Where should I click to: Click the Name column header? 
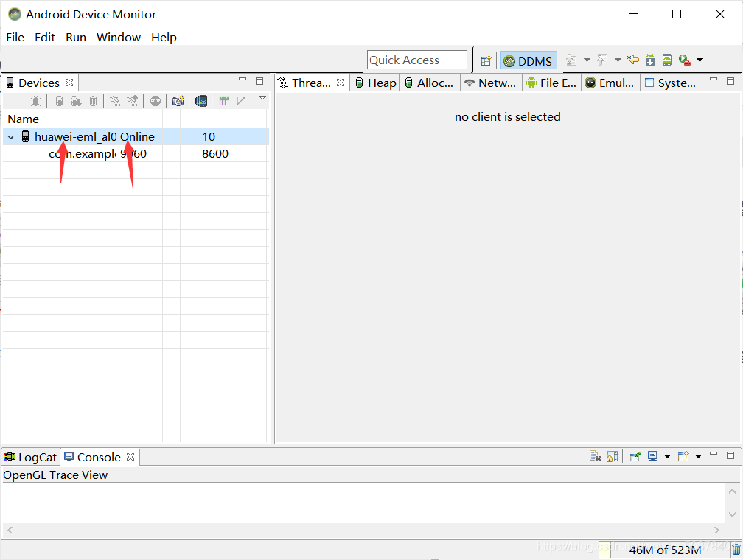point(24,119)
